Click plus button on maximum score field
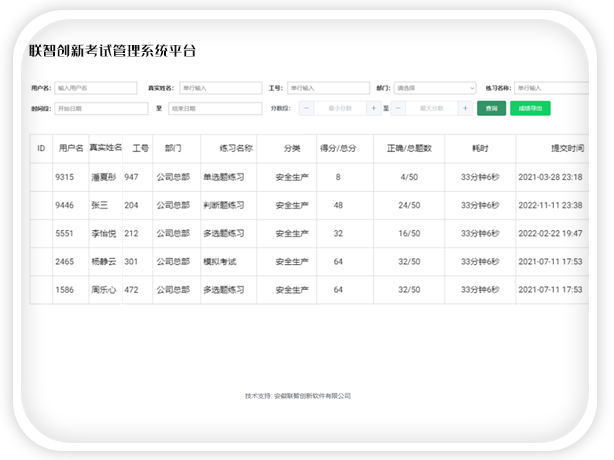The width and height of the screenshot is (614, 460). (x=466, y=108)
